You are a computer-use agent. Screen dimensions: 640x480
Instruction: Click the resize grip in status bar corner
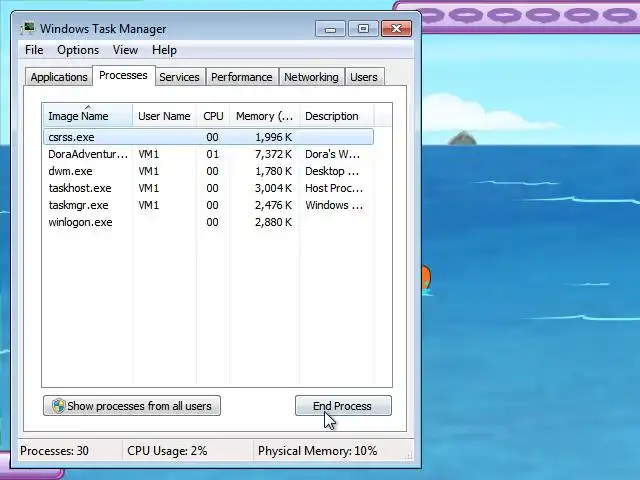409,456
